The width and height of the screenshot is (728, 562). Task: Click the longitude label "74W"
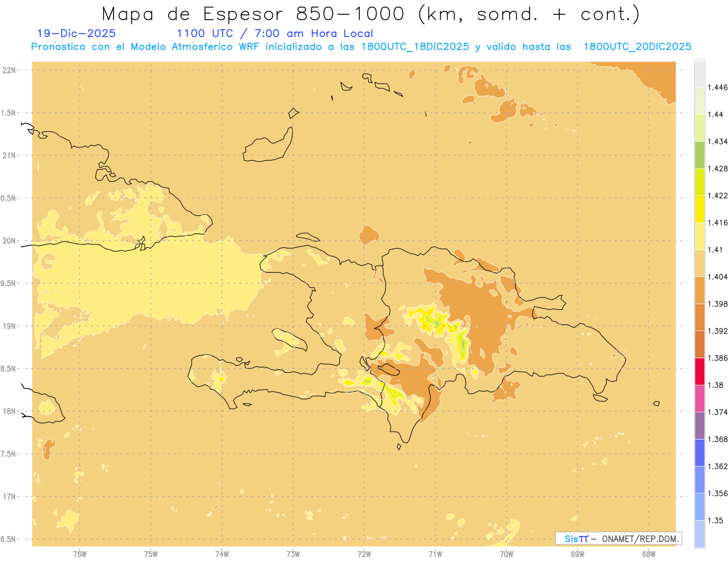tap(222, 554)
